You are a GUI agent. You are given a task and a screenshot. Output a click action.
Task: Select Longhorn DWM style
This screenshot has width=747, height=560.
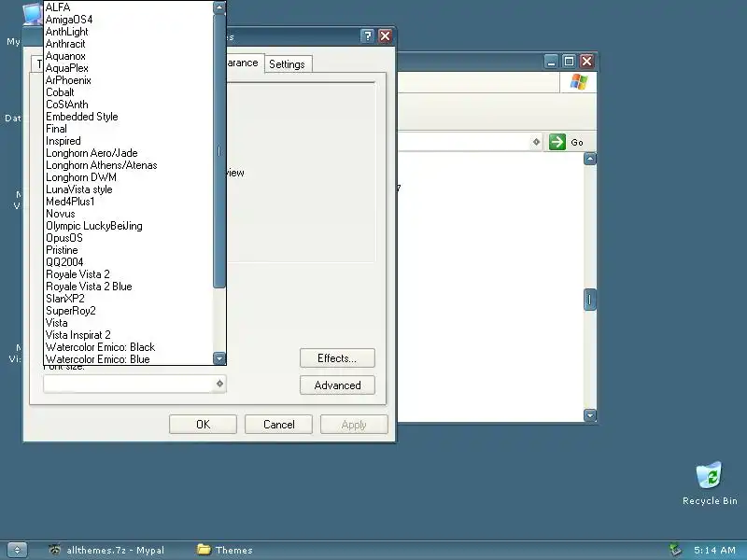tap(128, 177)
